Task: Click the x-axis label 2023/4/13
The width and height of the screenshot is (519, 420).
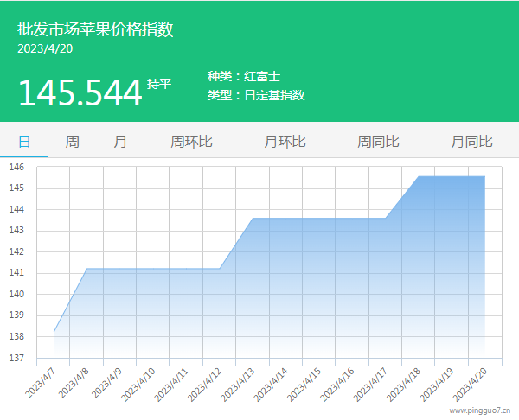Action: tap(238, 385)
